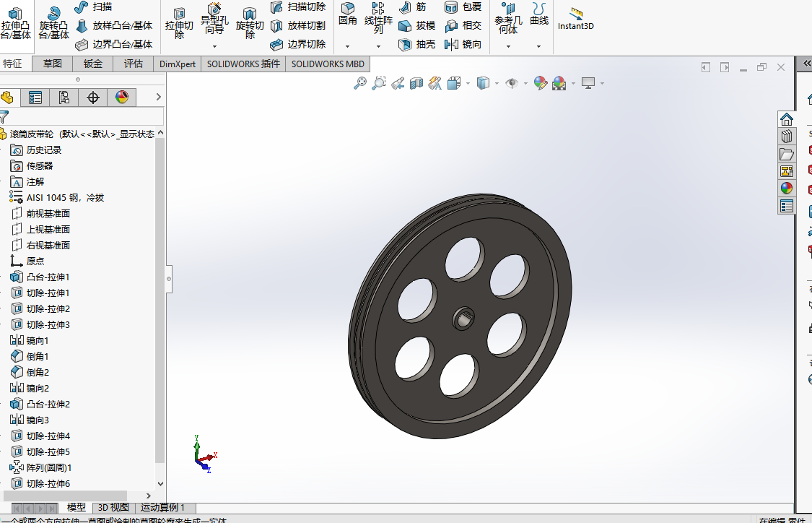Click the edit appearance icon
The image size is (812, 523).
coord(540,83)
